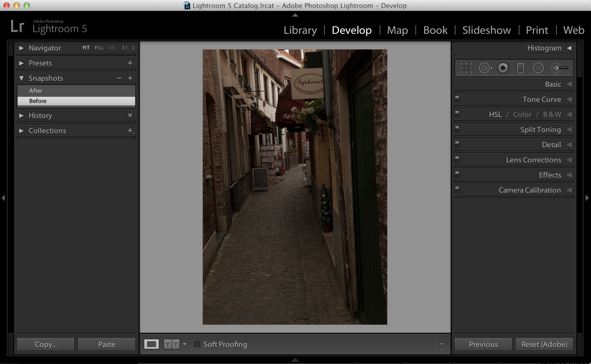Switch to the Library module

300,30
